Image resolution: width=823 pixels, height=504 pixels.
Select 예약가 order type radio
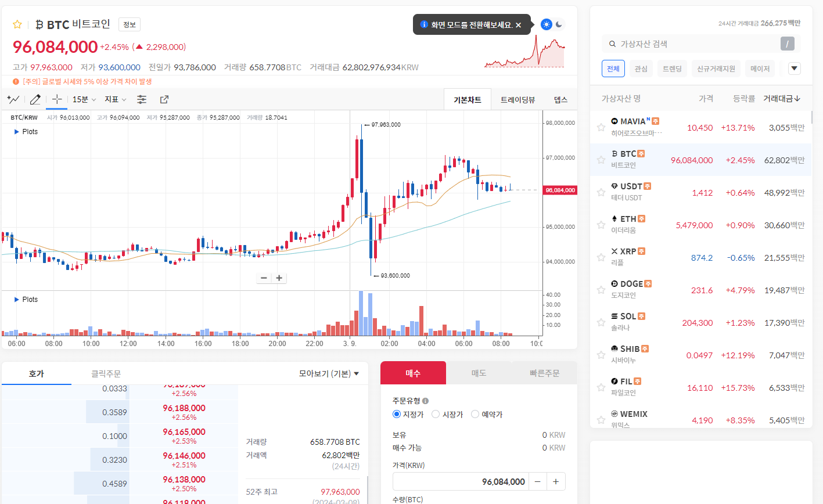pyautogui.click(x=475, y=414)
